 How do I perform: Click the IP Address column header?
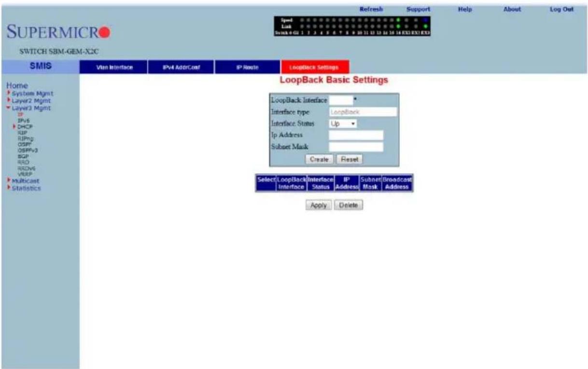pos(347,183)
